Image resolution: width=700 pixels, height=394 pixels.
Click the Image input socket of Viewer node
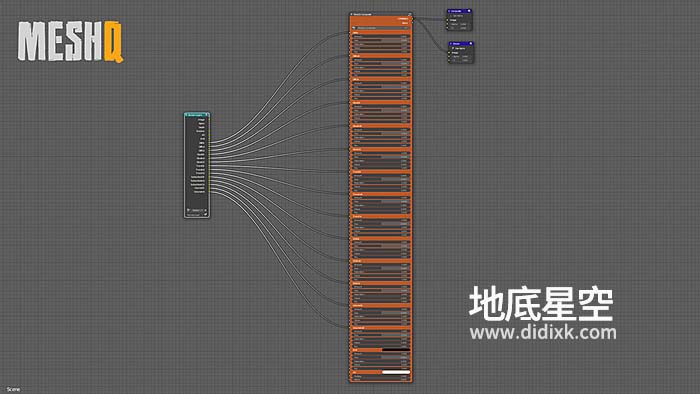(x=449, y=53)
